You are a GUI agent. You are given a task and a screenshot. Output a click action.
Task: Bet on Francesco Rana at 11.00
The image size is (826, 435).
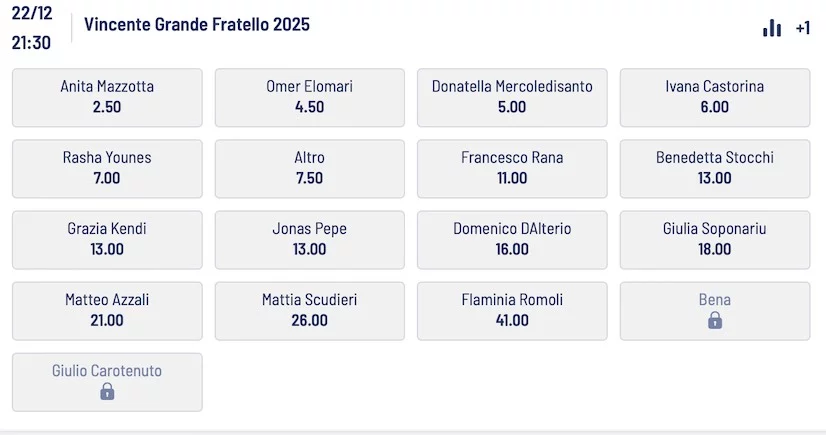[x=512, y=168]
